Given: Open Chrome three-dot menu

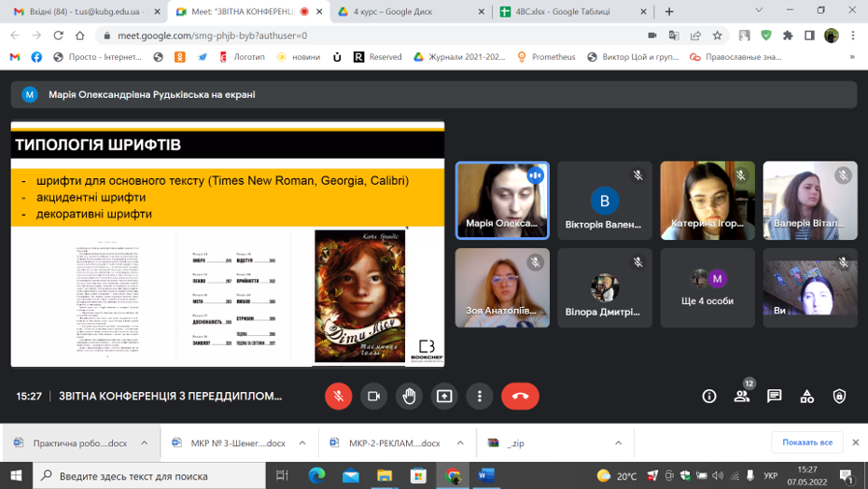Looking at the screenshot, I should [853, 35].
